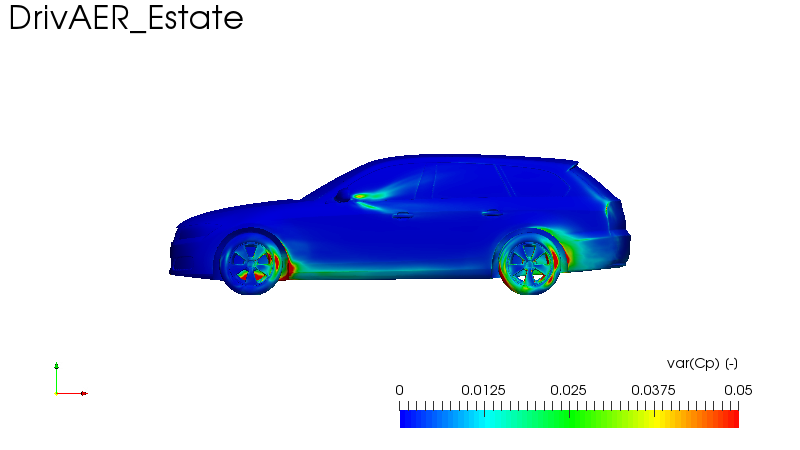Click the 0.025 color bar label
Viewport: 800px width, 450px height.
tap(568, 390)
